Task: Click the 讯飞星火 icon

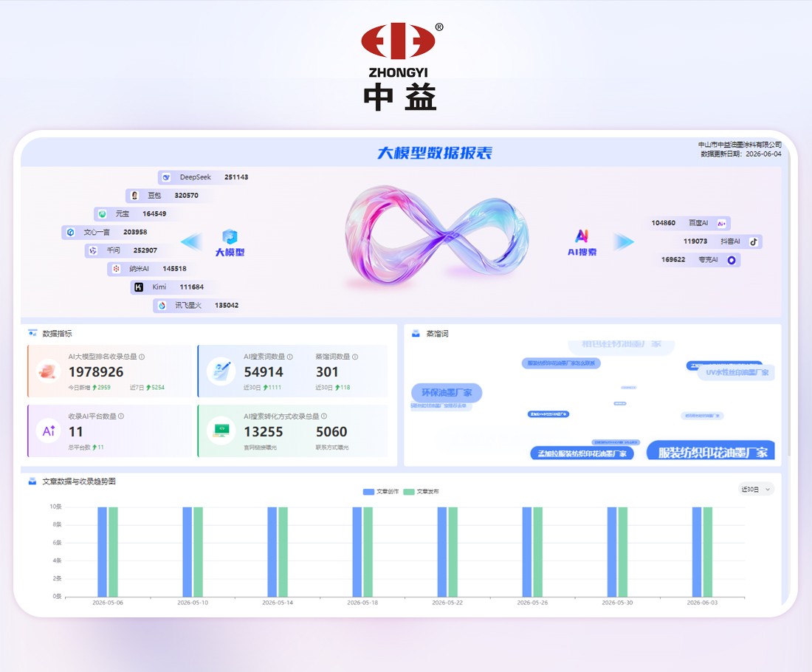Action: pos(162,305)
